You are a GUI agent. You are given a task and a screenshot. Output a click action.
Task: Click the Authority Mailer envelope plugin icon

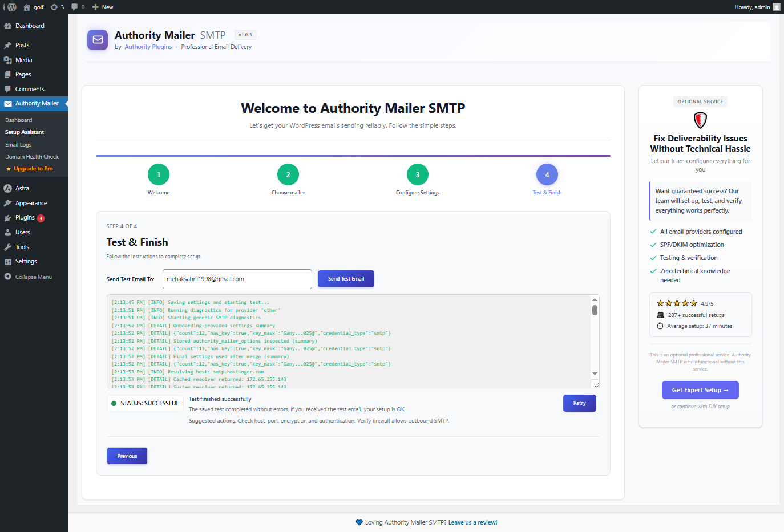pyautogui.click(x=97, y=40)
